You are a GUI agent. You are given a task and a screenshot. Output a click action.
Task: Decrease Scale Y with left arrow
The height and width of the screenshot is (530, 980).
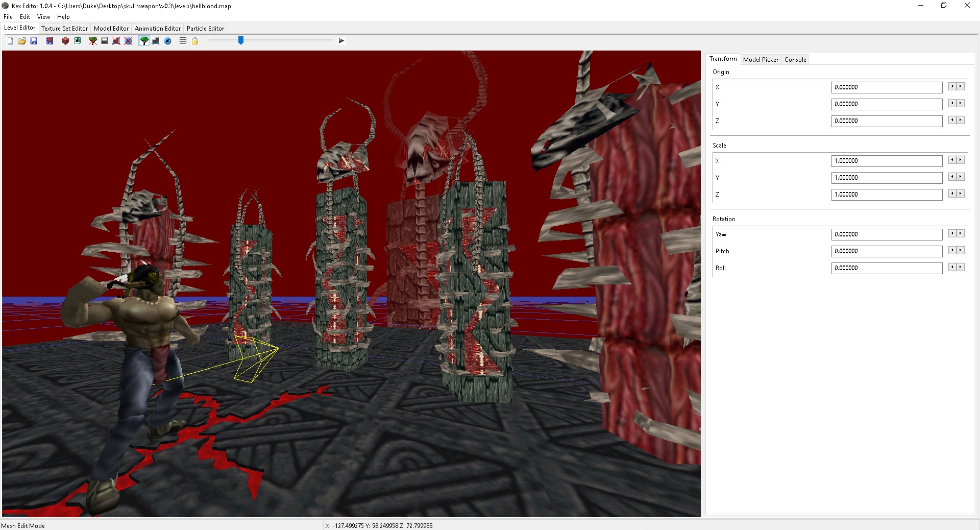coord(952,177)
